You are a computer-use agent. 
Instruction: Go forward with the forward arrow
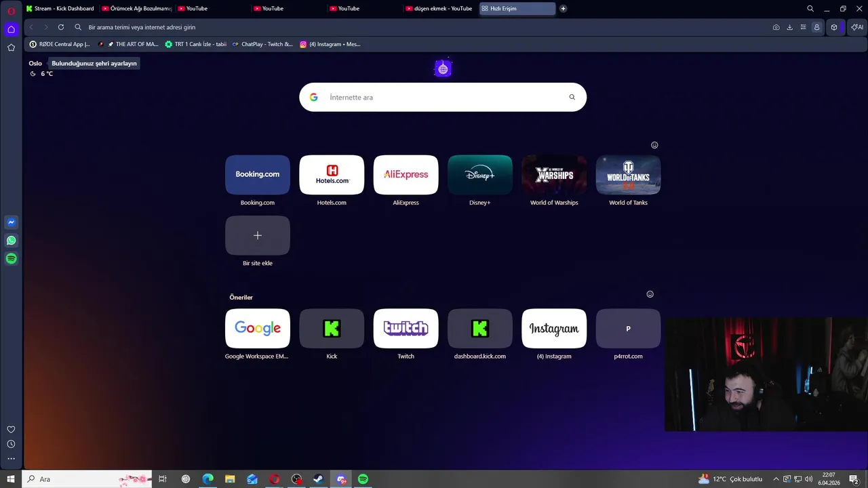tap(46, 27)
